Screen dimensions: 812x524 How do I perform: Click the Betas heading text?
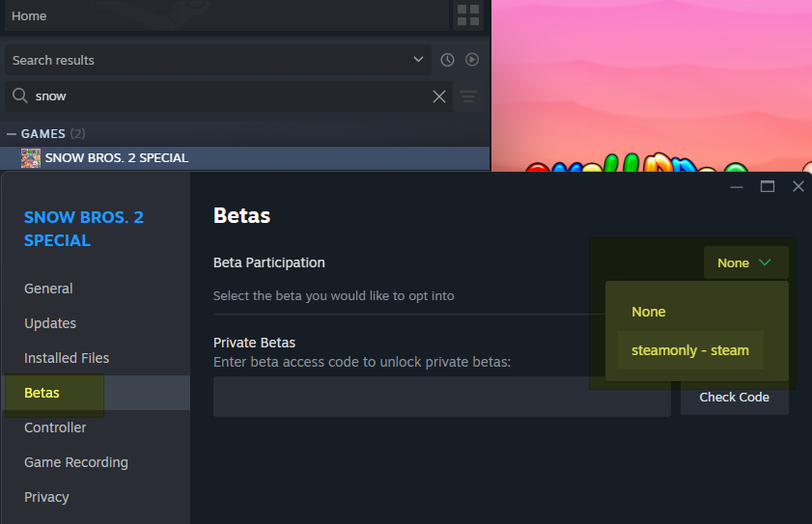tap(241, 215)
